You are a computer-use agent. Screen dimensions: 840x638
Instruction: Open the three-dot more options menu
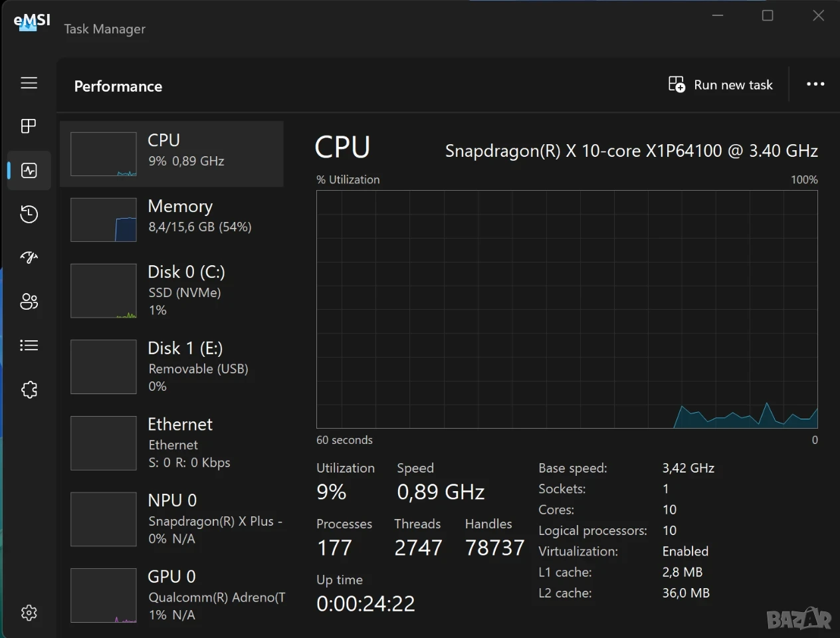pyautogui.click(x=815, y=84)
